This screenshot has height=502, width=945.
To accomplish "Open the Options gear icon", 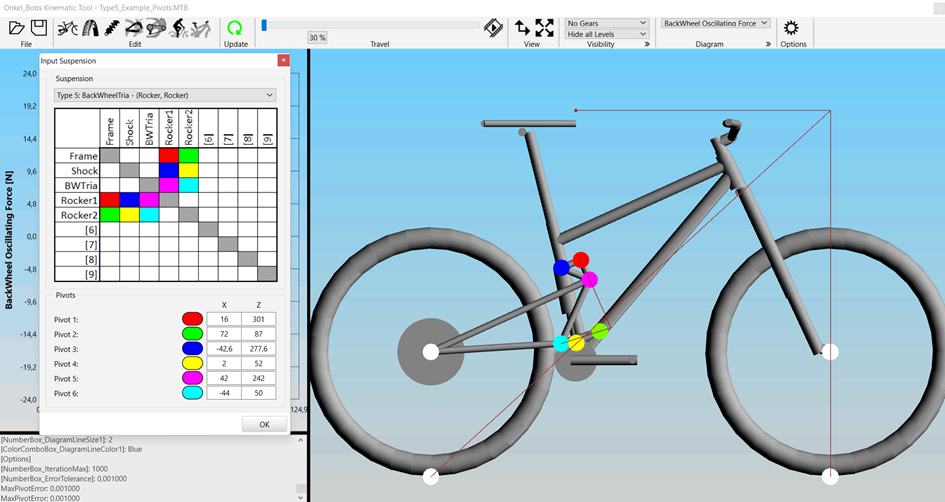I will tap(791, 28).
